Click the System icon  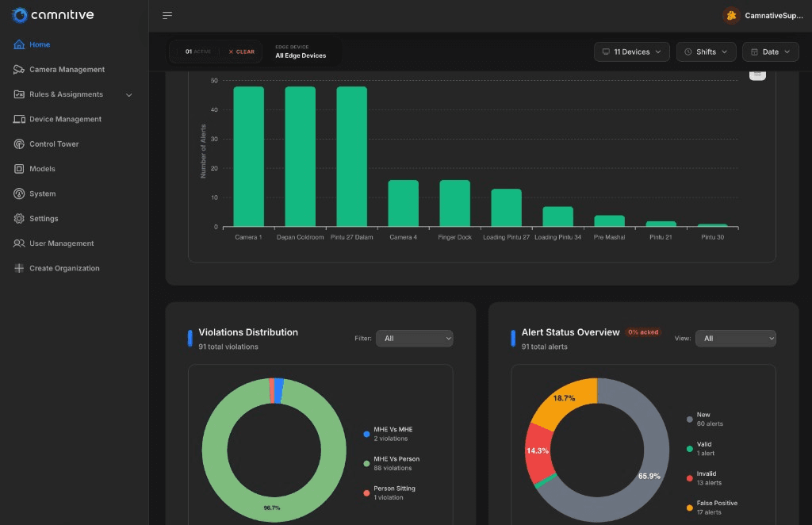(x=19, y=194)
